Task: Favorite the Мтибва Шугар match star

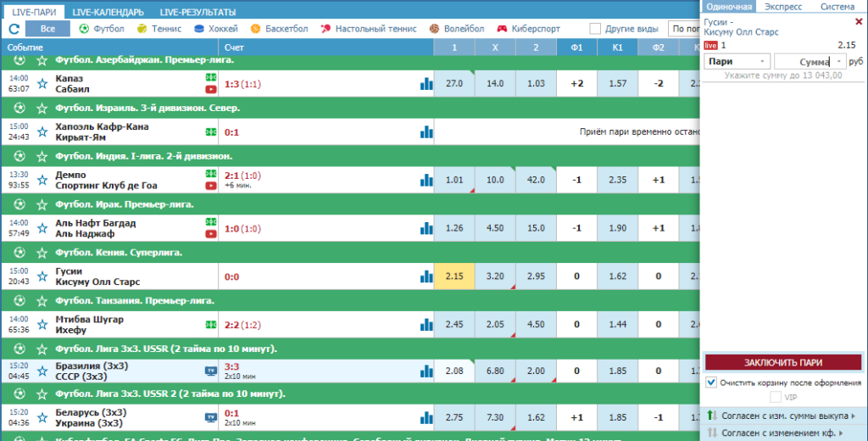Action: point(42,325)
